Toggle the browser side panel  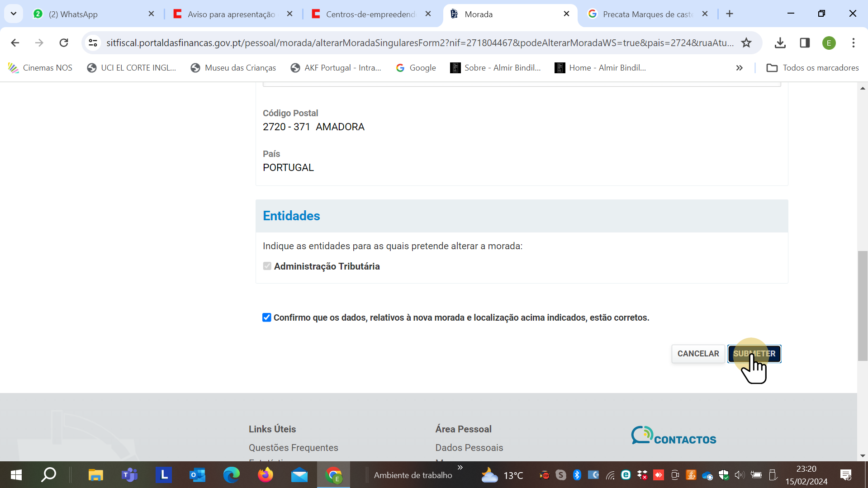(805, 43)
